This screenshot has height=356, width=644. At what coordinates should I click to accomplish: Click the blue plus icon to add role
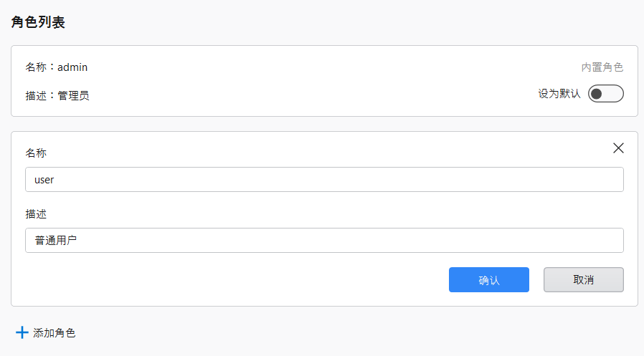click(22, 332)
